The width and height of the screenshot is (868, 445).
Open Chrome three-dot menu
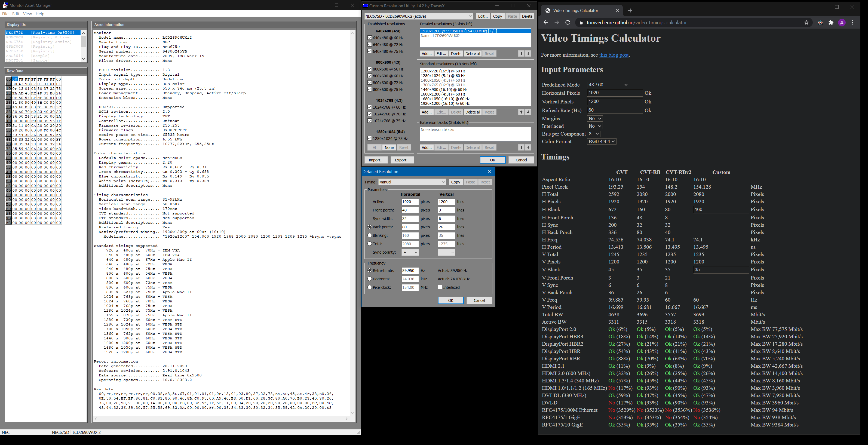(x=853, y=23)
